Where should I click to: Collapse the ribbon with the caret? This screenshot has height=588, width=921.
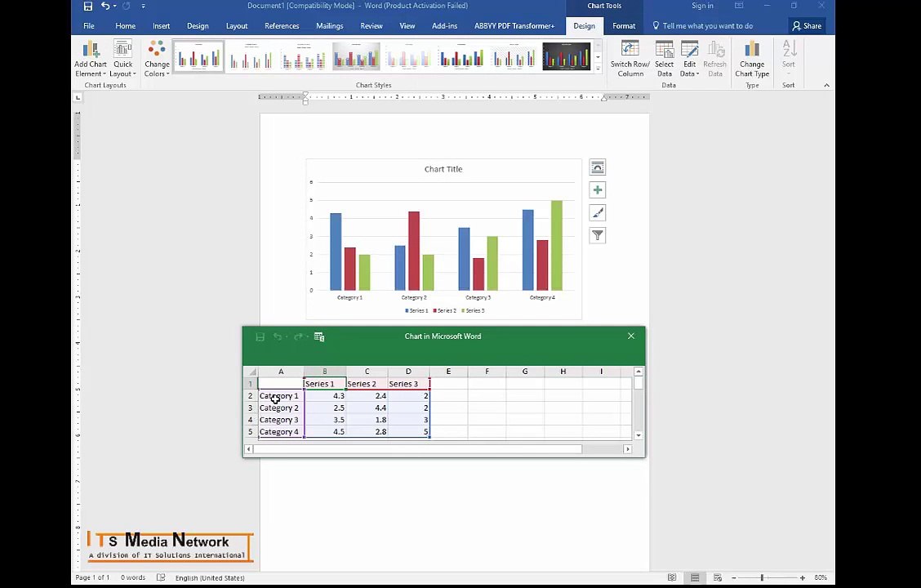(826, 85)
